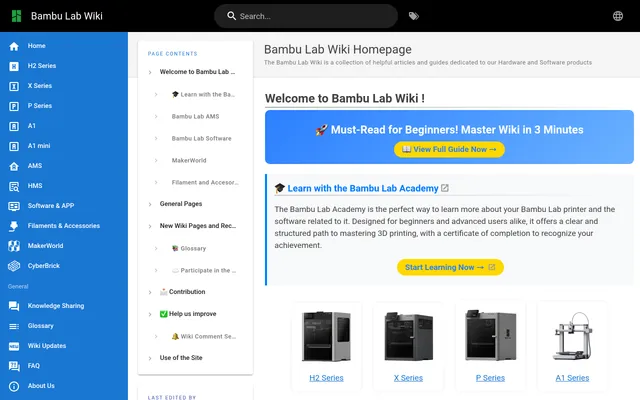Expand Help us improve contents chevron
This screenshot has height=400, width=640.
[x=150, y=314]
